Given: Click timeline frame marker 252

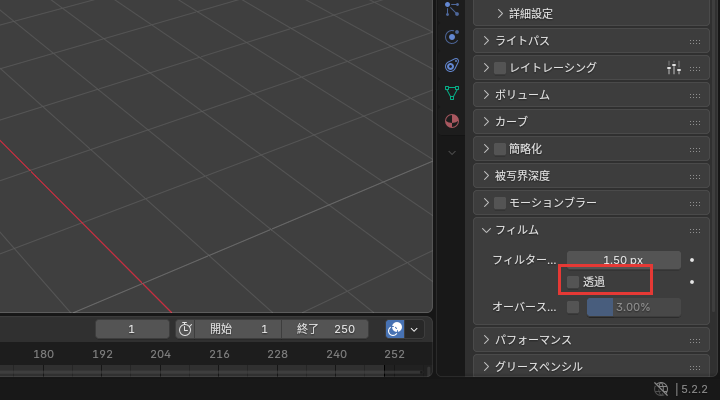Looking at the screenshot, I should click(394, 354).
